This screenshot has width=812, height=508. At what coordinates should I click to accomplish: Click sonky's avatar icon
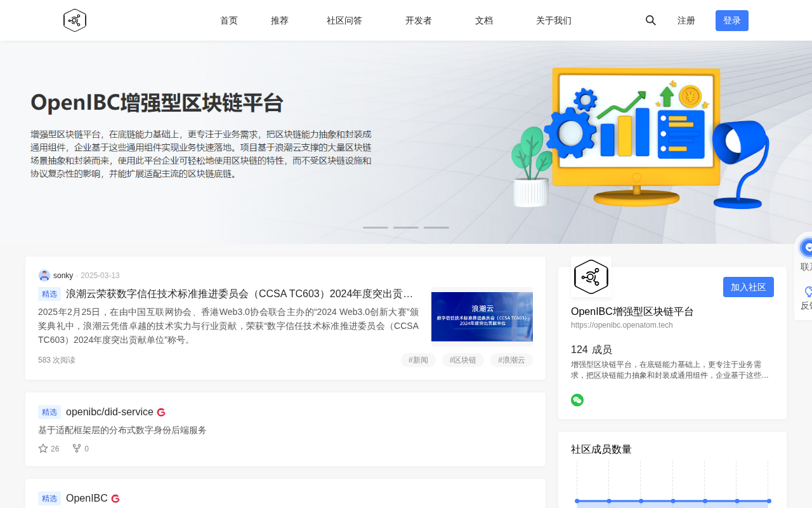pyautogui.click(x=44, y=276)
